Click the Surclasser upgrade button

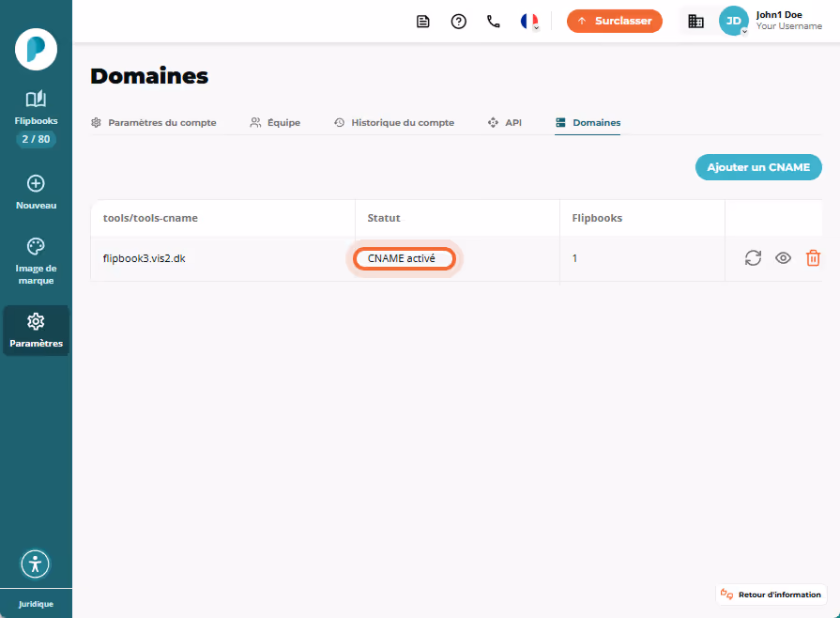point(615,21)
